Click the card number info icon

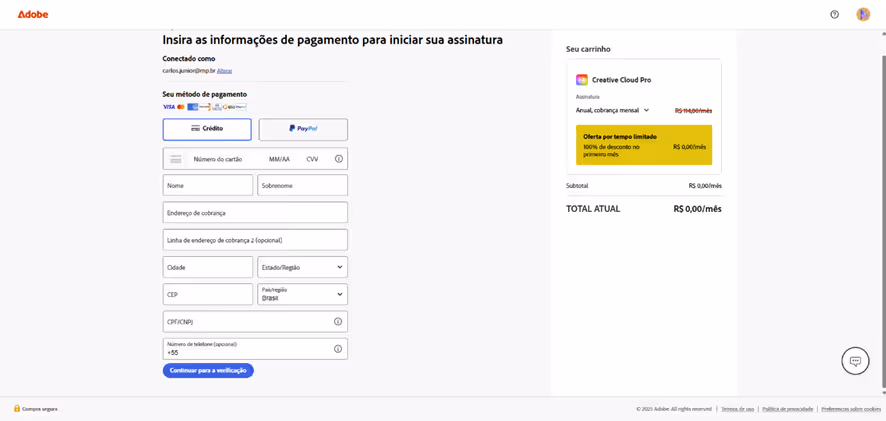pos(339,159)
